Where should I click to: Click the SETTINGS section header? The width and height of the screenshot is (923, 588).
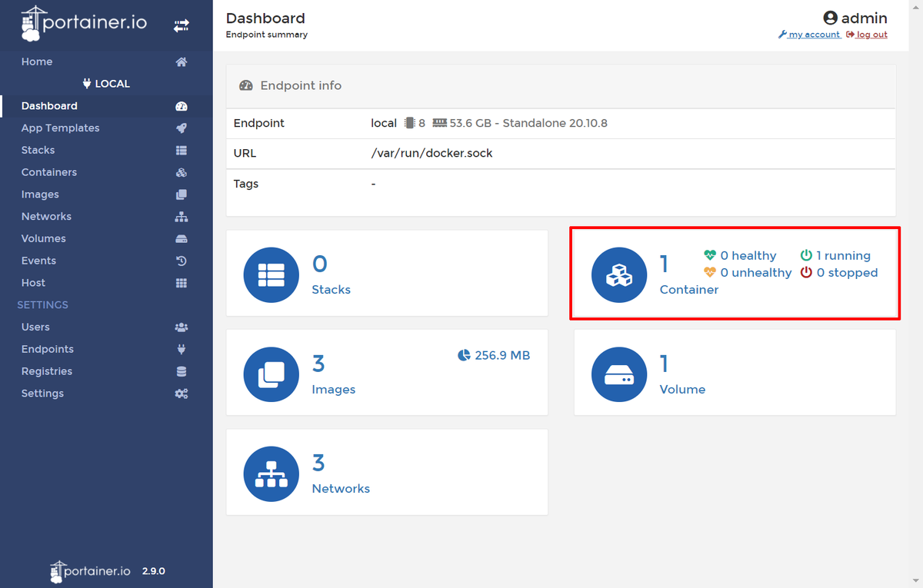pos(42,305)
